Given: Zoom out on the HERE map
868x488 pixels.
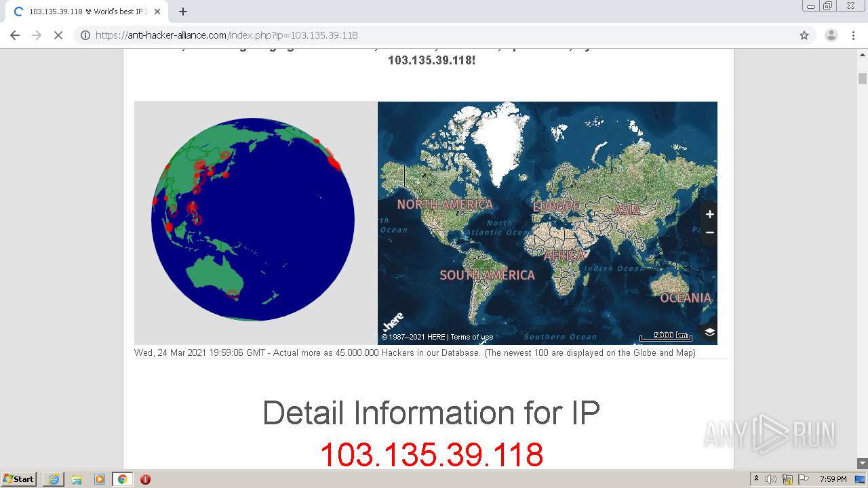Looking at the screenshot, I should (x=709, y=232).
